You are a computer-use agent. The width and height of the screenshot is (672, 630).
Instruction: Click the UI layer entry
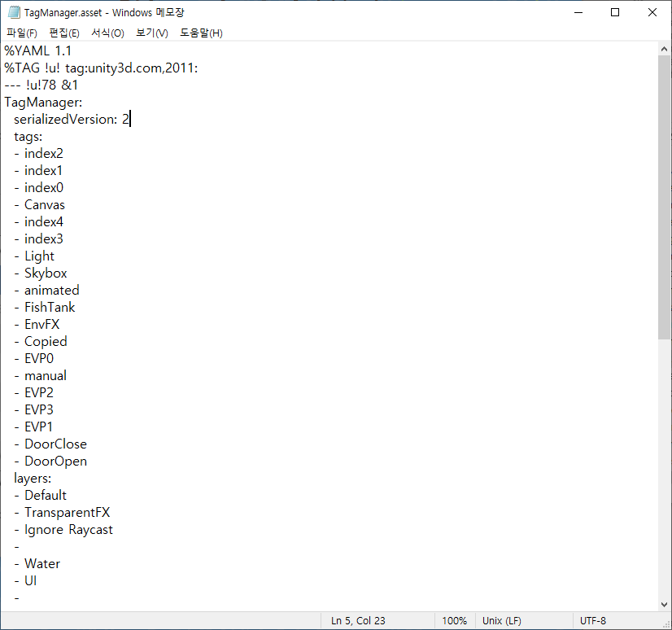pyautogui.click(x=25, y=580)
